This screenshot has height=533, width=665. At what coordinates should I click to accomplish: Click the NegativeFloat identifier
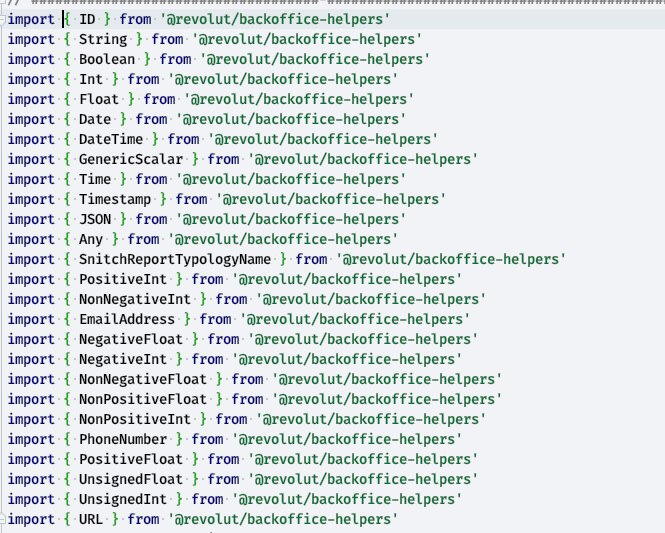131,339
